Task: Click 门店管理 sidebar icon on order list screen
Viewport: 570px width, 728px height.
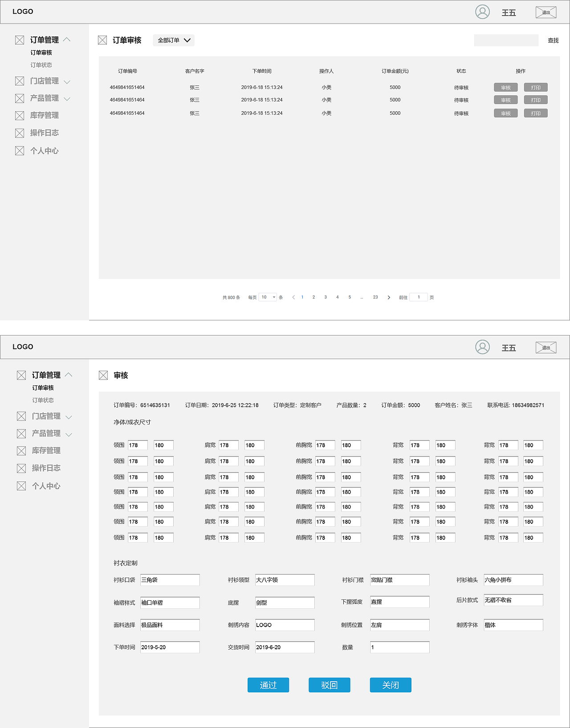Action: pyautogui.click(x=20, y=81)
